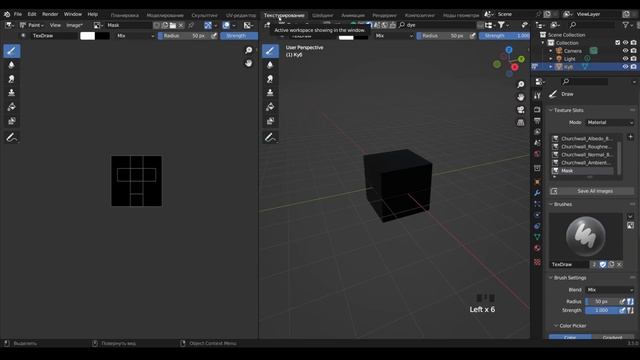Open the Blend Mix dropdown in Brush Settings
Image resolution: width=640 pixels, height=360 pixels.
point(610,290)
